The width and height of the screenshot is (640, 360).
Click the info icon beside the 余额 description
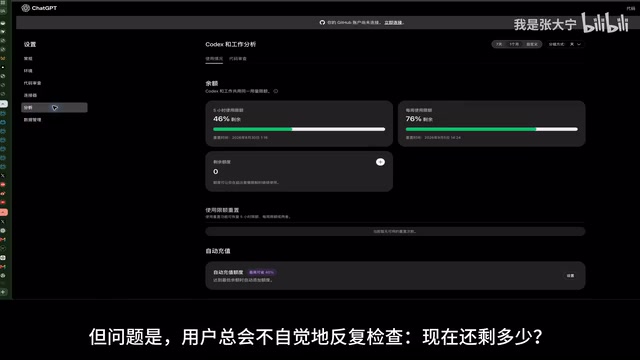pos(276,91)
